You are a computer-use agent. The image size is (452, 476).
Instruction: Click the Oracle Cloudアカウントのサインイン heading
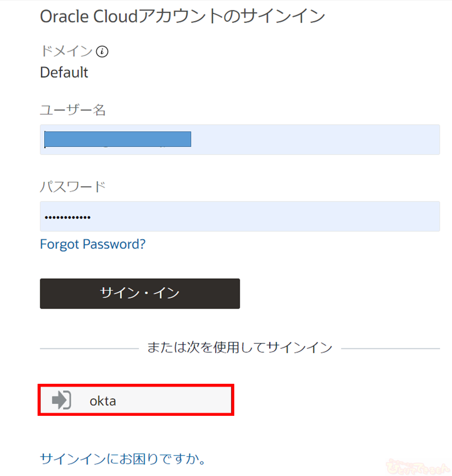pyautogui.click(x=182, y=16)
